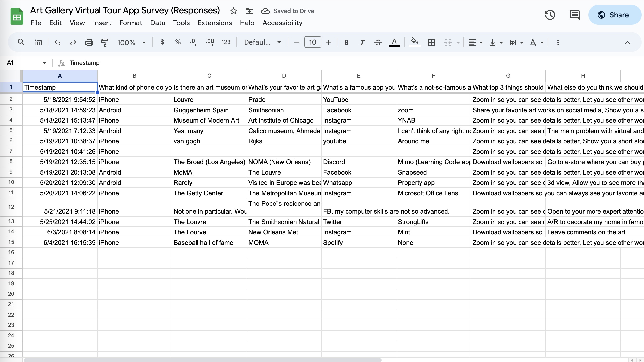Select row 12 header

11,207
